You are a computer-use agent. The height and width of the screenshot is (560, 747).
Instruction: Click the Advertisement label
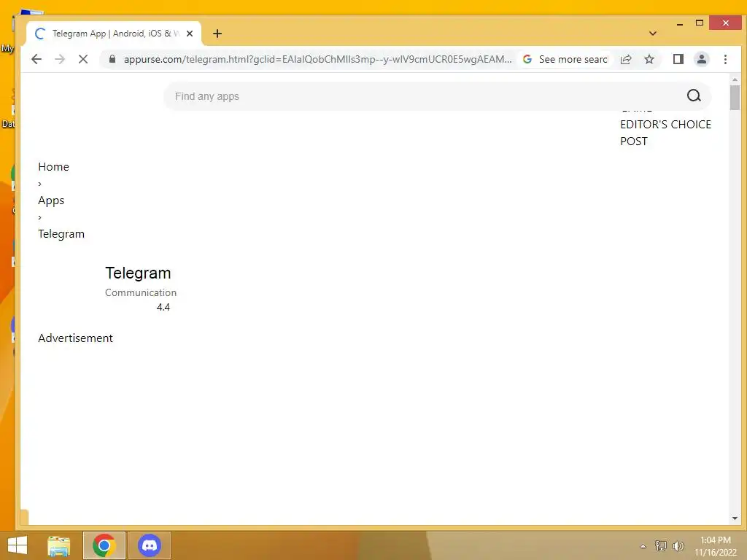tap(75, 338)
